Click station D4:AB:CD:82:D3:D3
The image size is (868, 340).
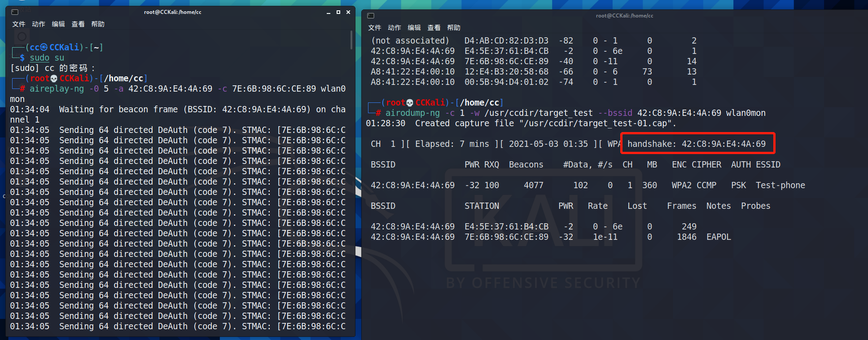(x=506, y=40)
